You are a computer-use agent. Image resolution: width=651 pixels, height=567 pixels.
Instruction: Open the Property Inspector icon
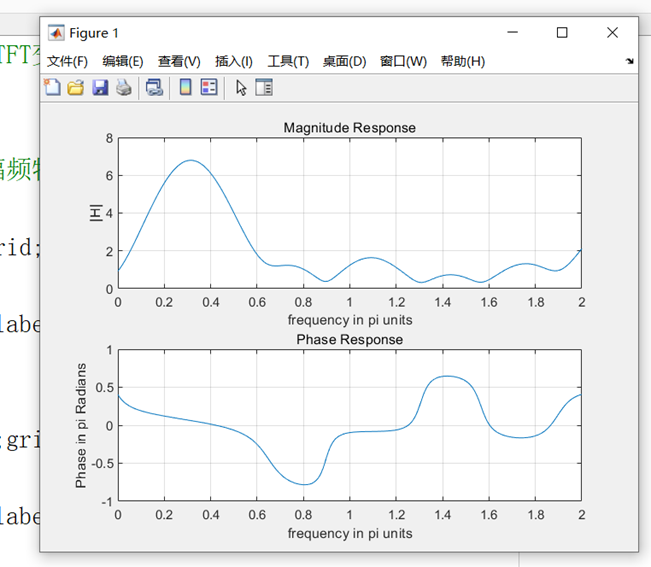[x=264, y=87]
